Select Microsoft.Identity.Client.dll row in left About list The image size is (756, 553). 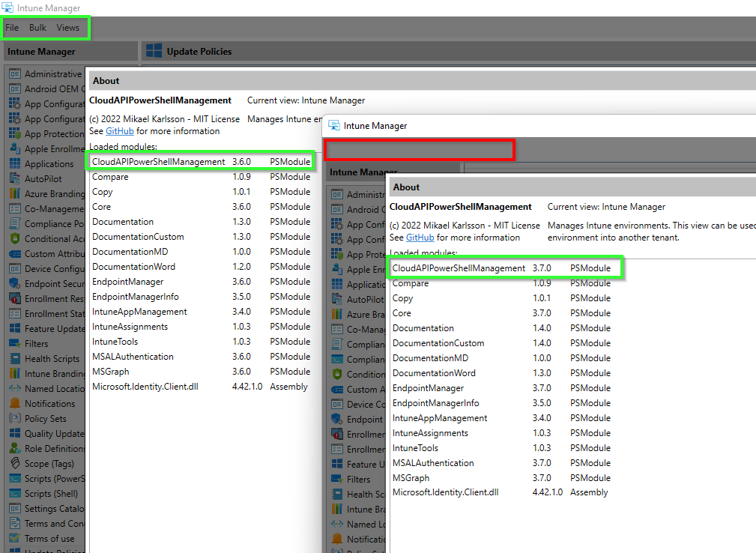(x=201, y=386)
